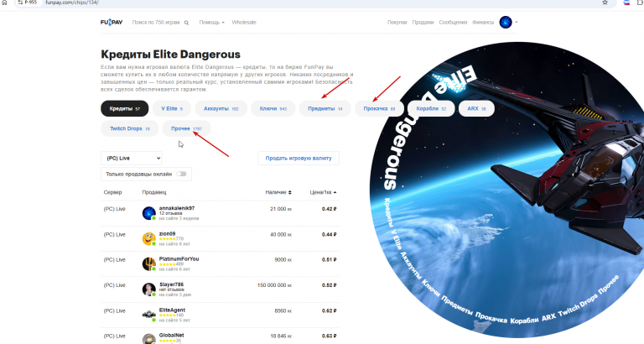Click annakalenik97's seller avatar
The height and width of the screenshot is (344, 644).
click(148, 213)
